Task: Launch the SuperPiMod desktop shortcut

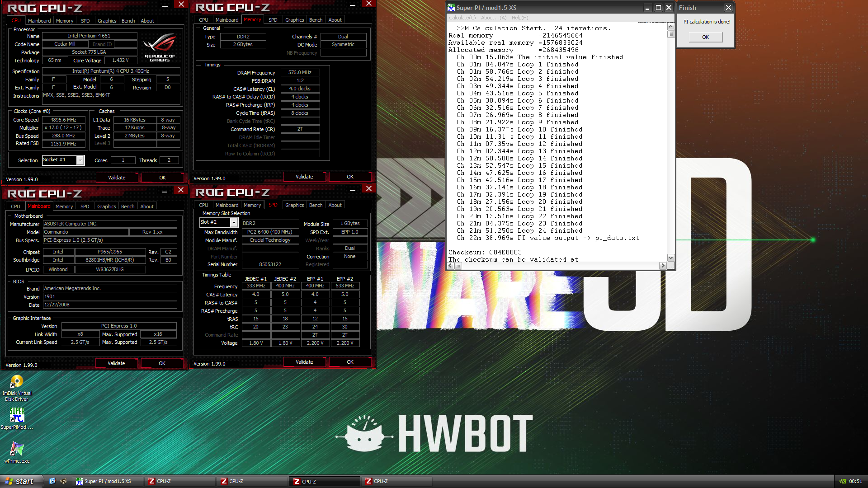Action: coord(17,418)
